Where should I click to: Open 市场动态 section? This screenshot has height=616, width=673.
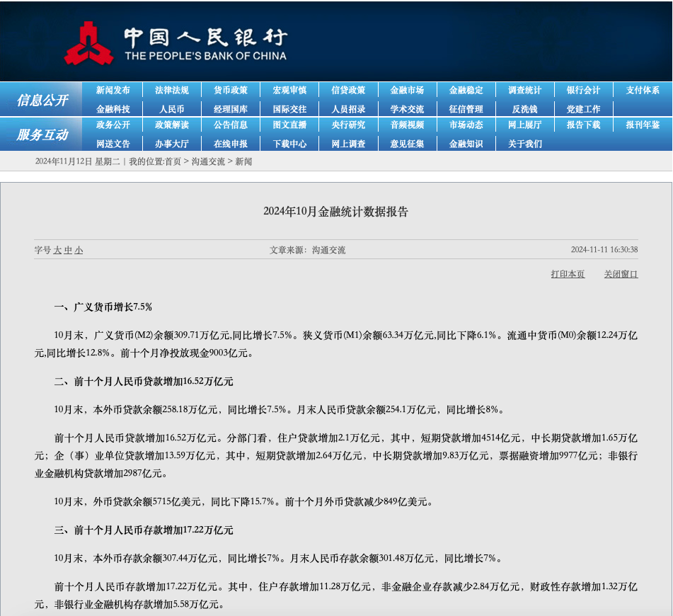pyautogui.click(x=466, y=125)
